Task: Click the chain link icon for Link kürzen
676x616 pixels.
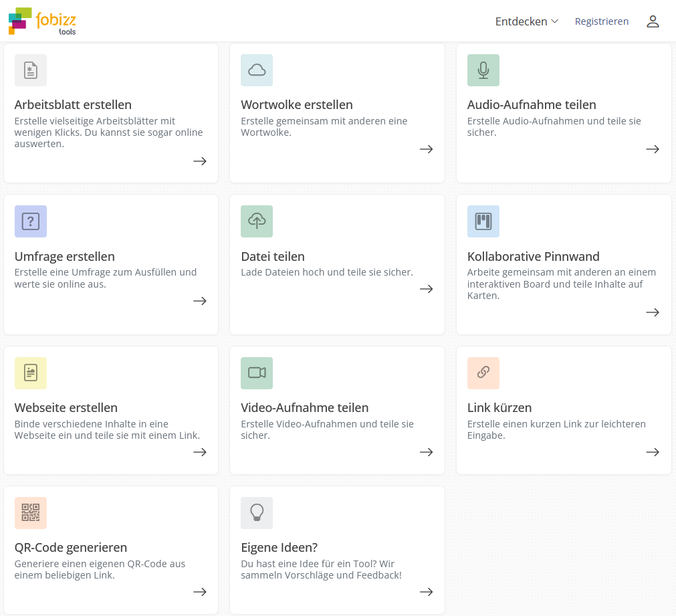Action: coord(483,373)
